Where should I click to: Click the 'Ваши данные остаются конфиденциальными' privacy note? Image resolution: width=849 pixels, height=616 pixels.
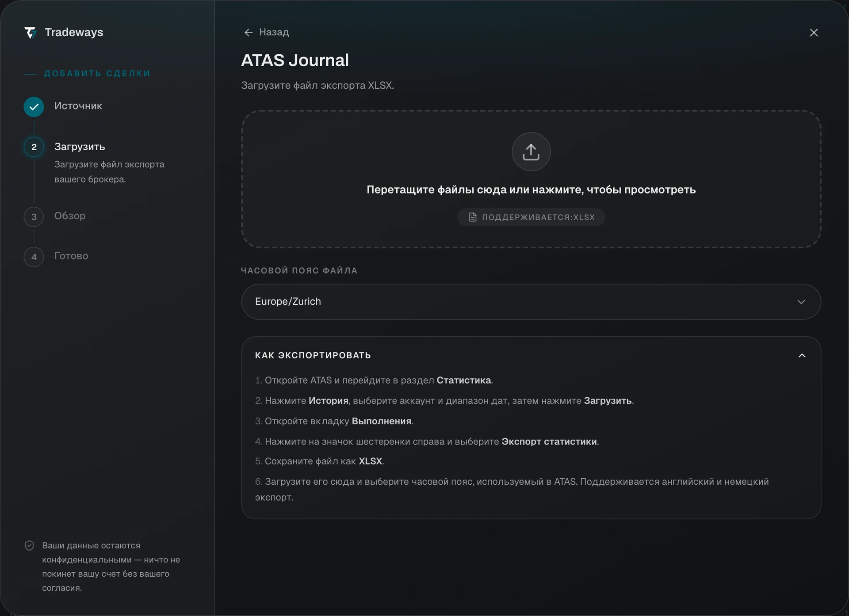(x=111, y=567)
